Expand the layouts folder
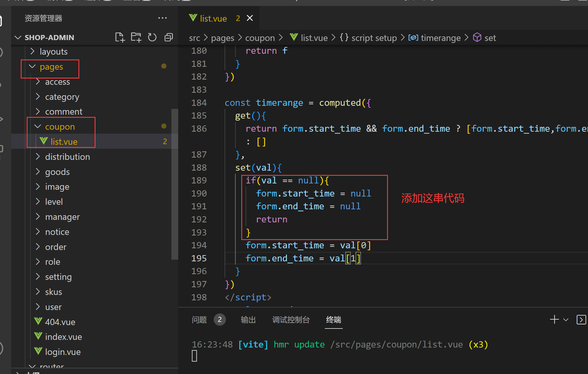 [32, 51]
